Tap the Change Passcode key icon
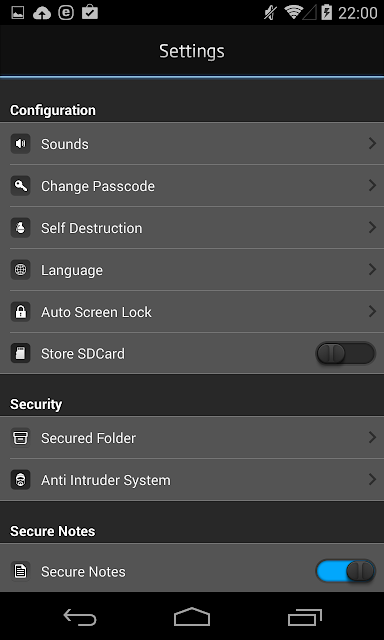This screenshot has width=384, height=640. coord(20,186)
